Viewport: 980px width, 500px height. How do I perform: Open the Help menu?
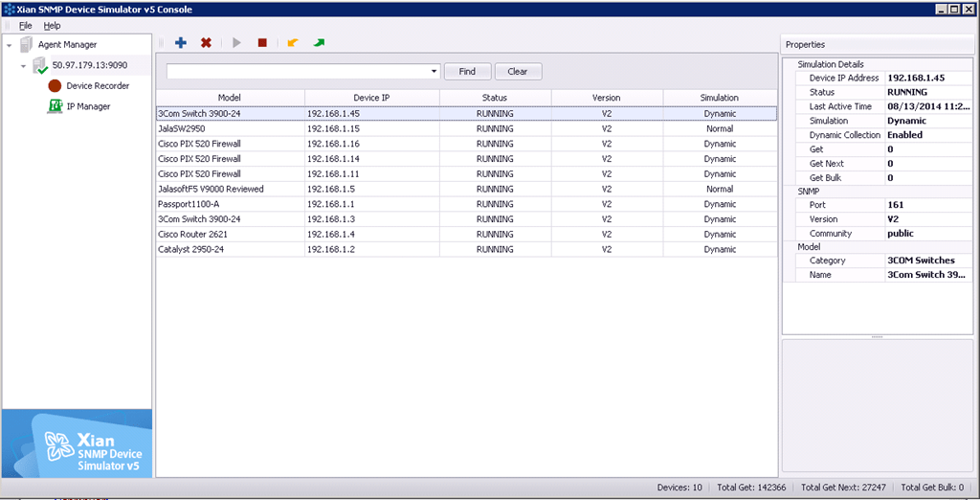click(52, 26)
